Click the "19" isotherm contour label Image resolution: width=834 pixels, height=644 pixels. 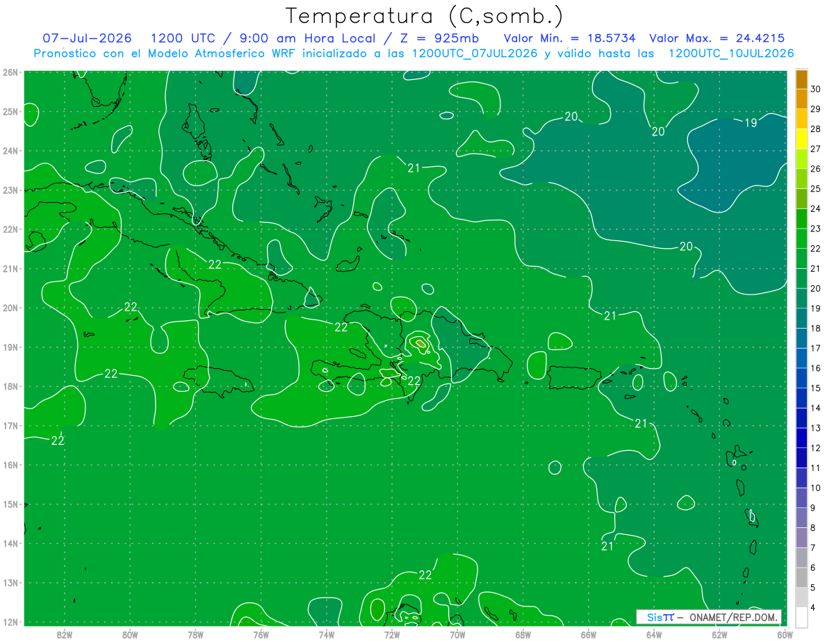tap(751, 123)
